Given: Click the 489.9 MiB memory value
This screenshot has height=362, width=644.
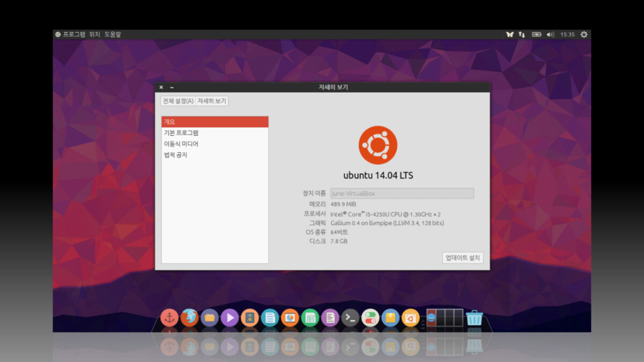Looking at the screenshot, I should 343,204.
